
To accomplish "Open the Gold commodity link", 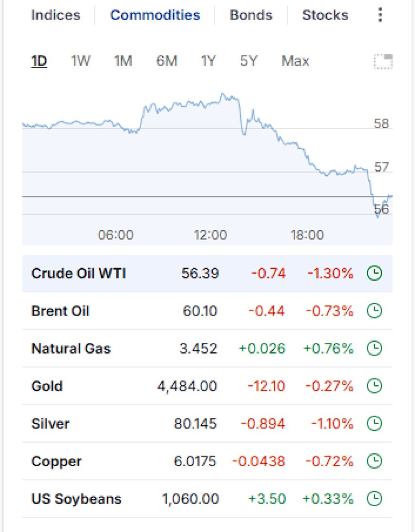I will coord(47,386).
